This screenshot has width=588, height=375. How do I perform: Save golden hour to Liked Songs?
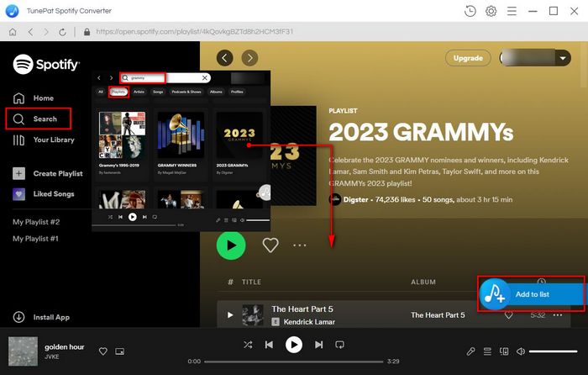click(102, 351)
